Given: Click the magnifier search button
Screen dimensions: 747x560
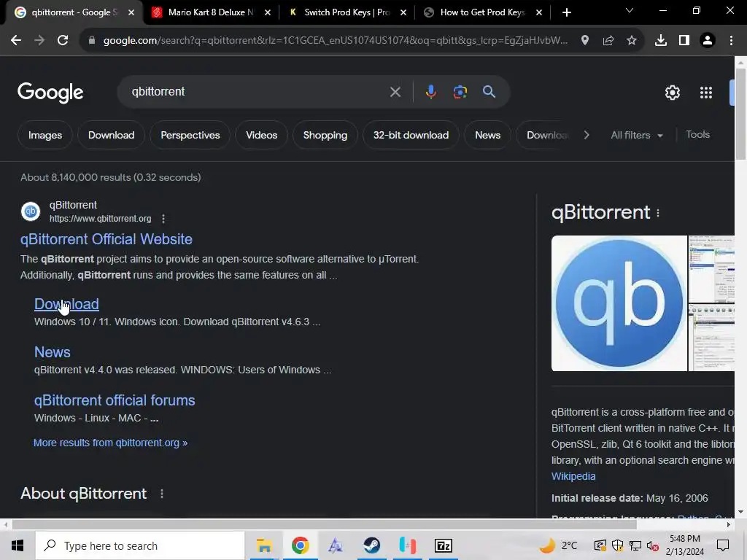Looking at the screenshot, I should 489,91.
